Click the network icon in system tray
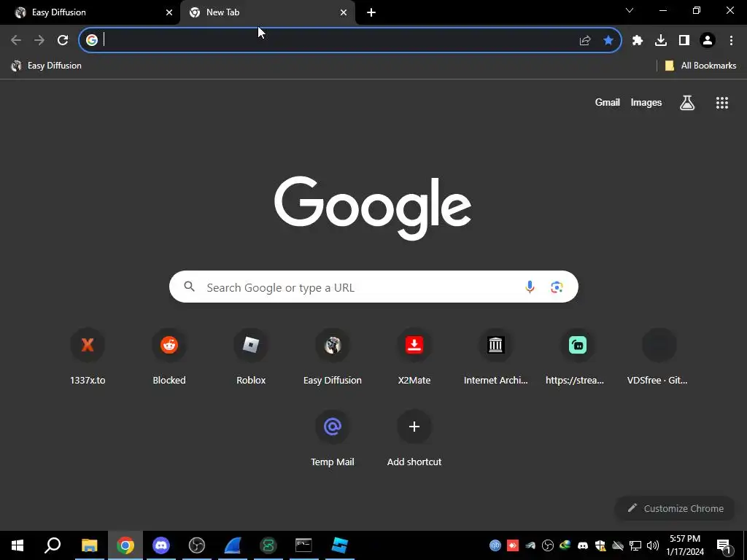 coord(635,545)
